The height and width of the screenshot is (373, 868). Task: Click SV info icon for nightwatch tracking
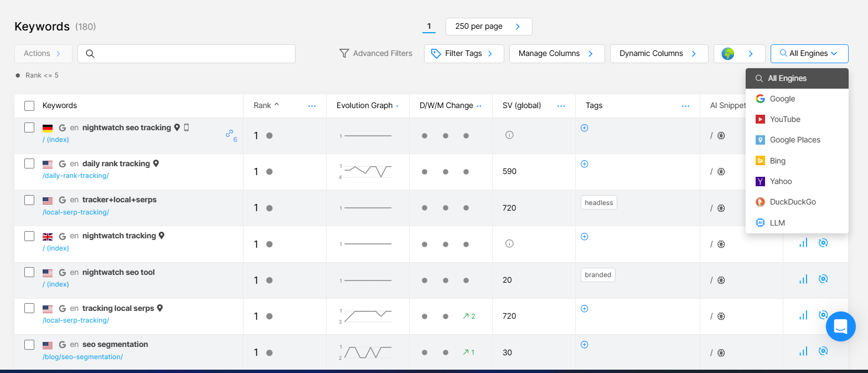pos(509,243)
